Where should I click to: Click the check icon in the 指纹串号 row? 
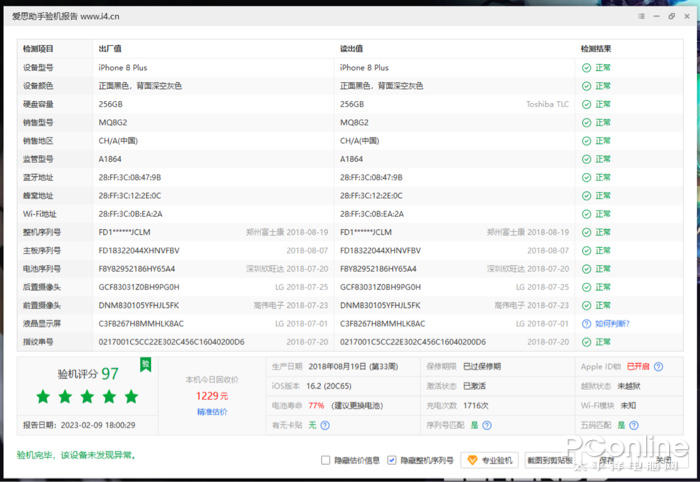click(x=587, y=342)
